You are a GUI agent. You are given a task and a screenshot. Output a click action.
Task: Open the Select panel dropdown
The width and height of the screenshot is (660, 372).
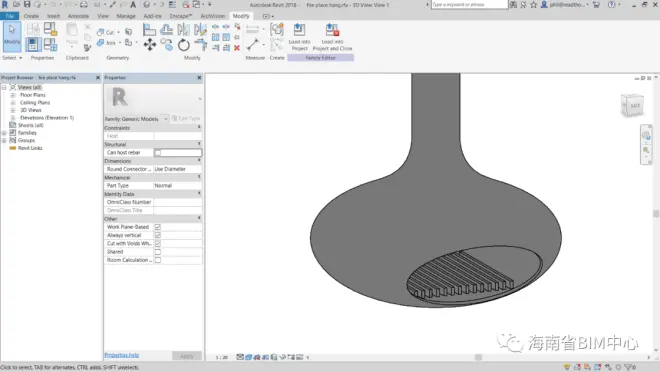coord(12,58)
